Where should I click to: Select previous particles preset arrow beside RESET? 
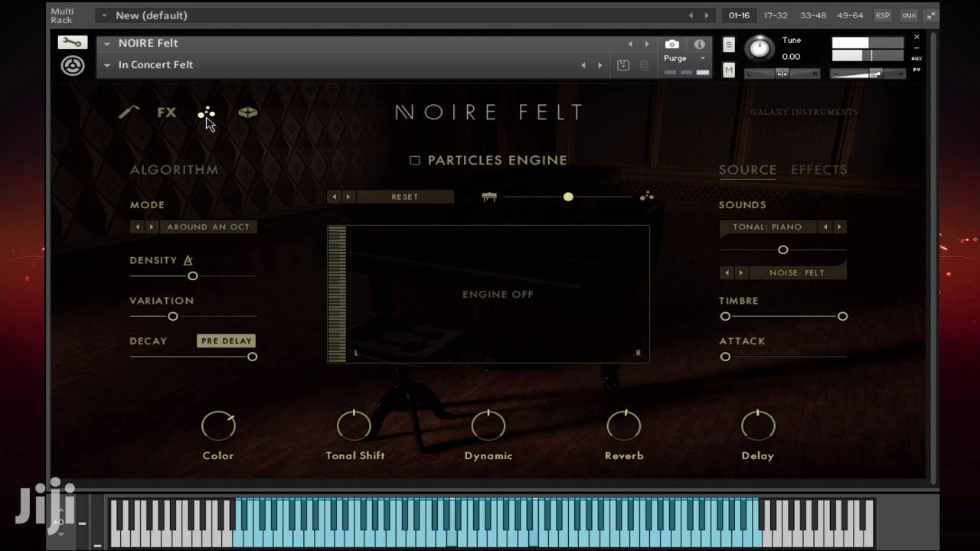click(334, 197)
